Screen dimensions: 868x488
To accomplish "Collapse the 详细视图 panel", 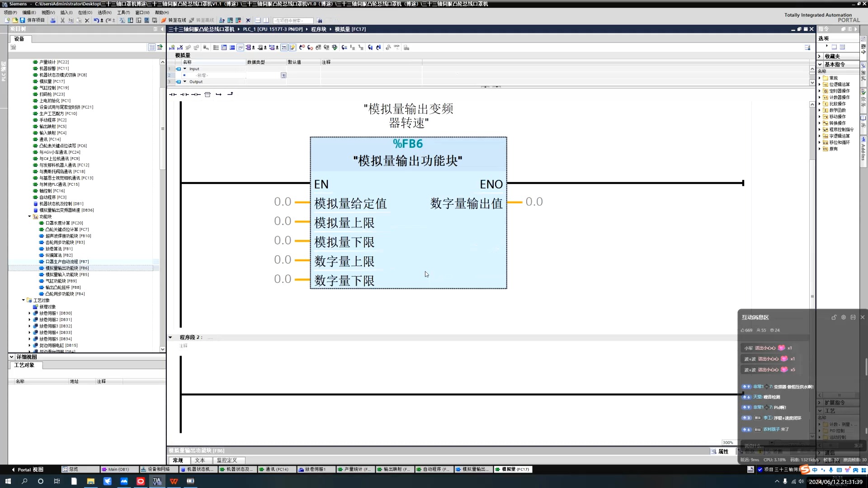I will pyautogui.click(x=11, y=357).
